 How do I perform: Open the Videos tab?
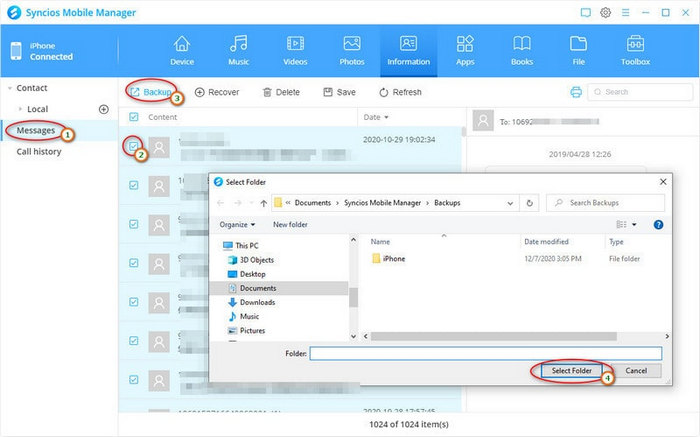click(295, 50)
